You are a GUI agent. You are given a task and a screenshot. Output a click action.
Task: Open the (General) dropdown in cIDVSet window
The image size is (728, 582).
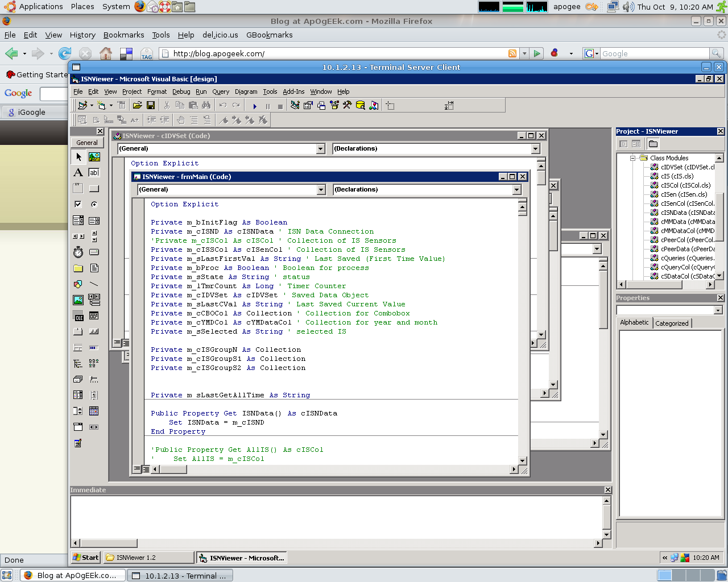click(320, 149)
